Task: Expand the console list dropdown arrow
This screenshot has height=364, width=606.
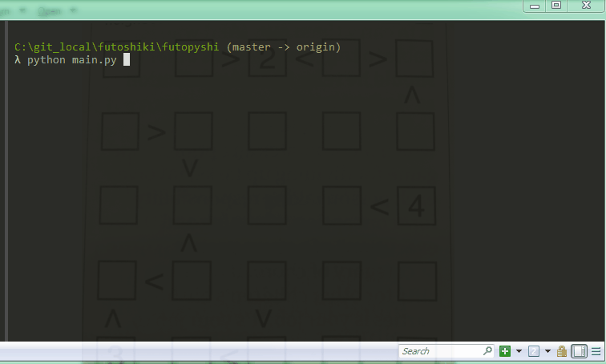Action: 547,351
